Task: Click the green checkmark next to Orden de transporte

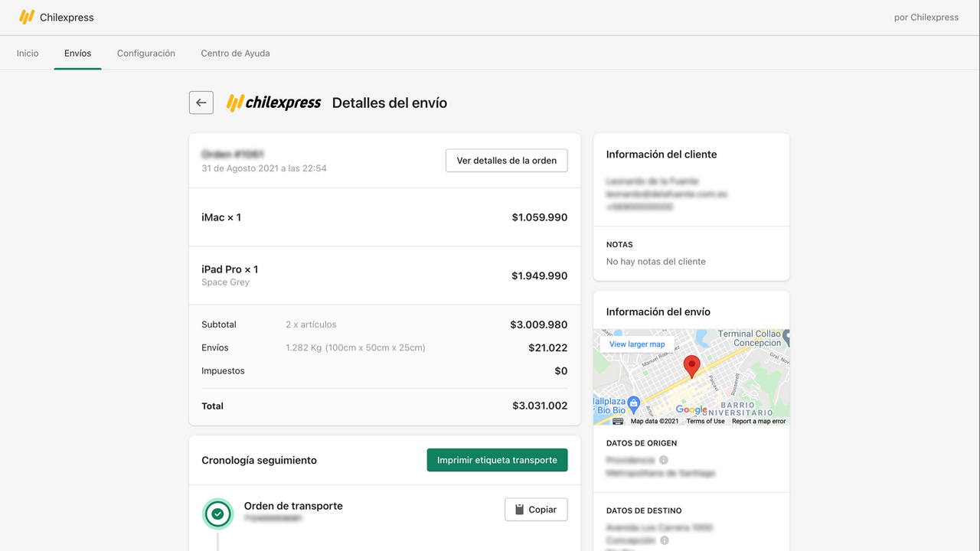Action: 217,514
